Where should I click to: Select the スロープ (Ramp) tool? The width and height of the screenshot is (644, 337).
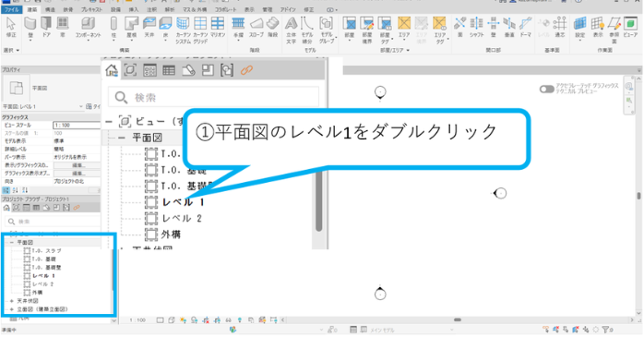pos(256,27)
